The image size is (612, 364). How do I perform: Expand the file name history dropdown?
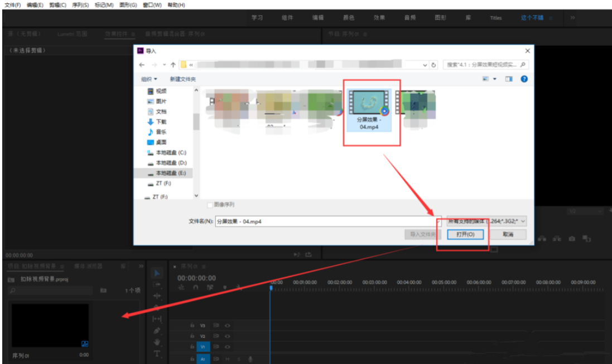click(x=438, y=221)
